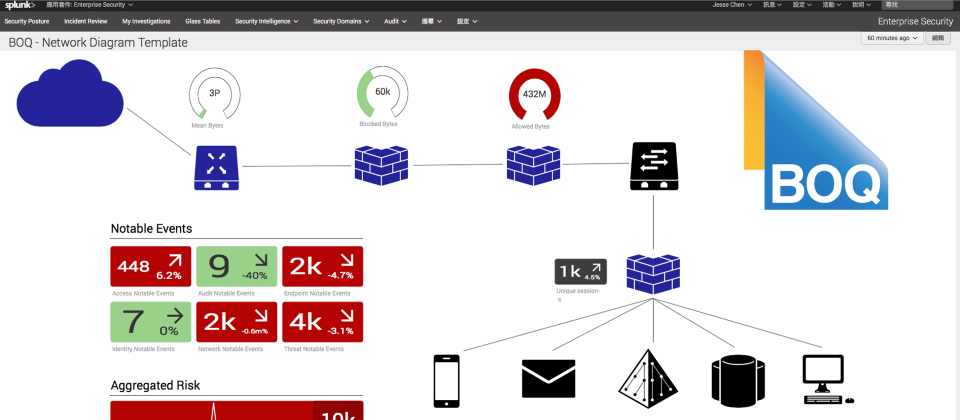Click the BOQ - Network Diagram Template title

point(98,43)
